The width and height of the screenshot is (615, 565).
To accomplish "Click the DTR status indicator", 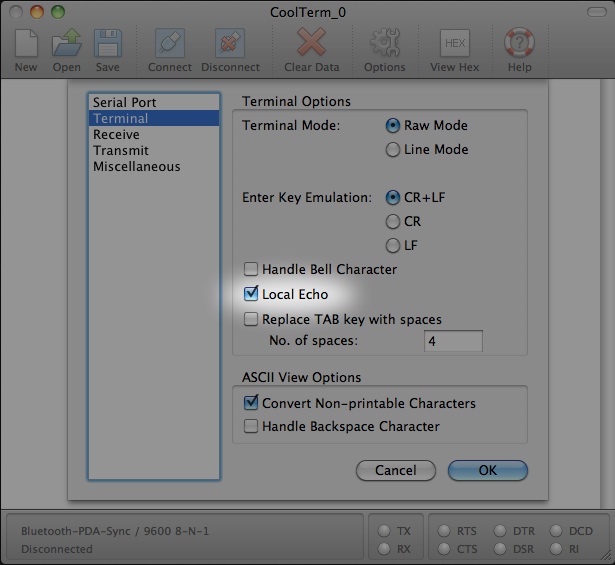I will (500, 530).
